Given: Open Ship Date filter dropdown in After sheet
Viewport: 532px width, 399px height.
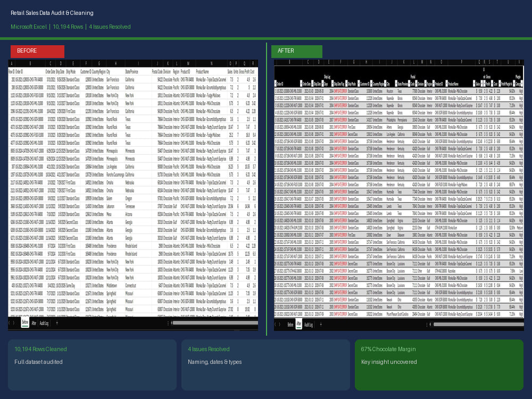Looking at the screenshot, I should (x=322, y=84).
